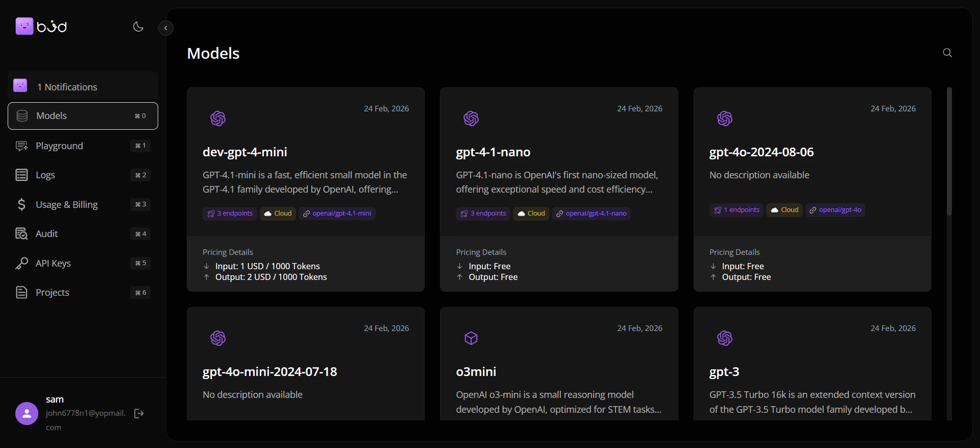
Task: Click the username 'sam'
Action: [55, 399]
